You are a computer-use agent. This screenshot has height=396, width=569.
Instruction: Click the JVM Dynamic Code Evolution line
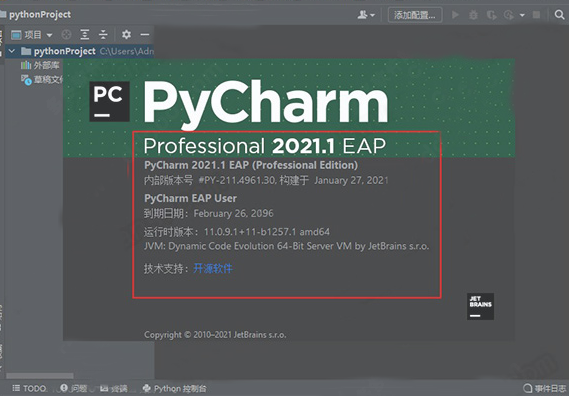[x=287, y=246]
